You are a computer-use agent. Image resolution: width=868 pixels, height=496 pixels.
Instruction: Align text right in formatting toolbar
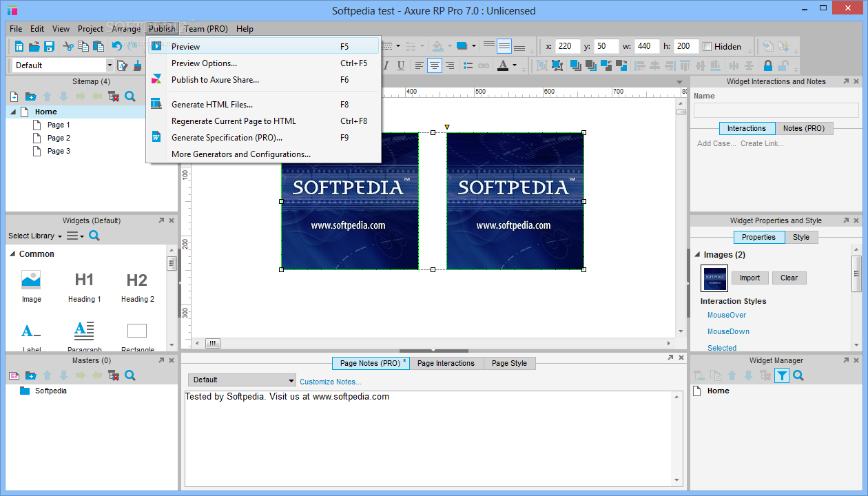tap(450, 65)
